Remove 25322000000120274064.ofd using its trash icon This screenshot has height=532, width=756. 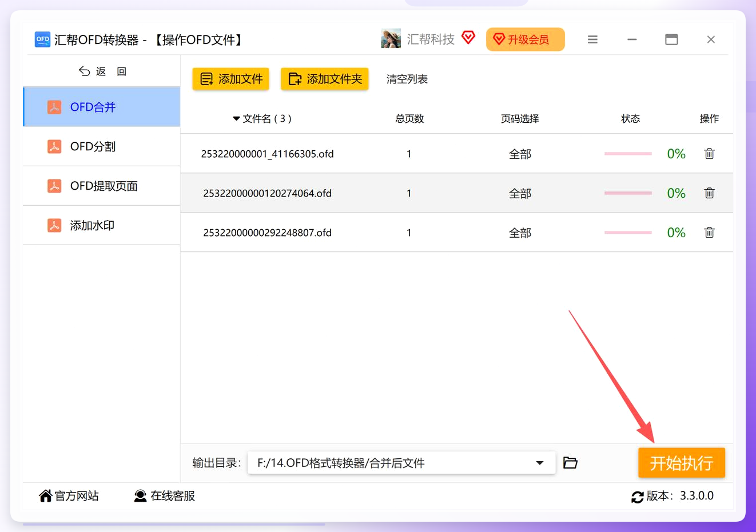709,193
